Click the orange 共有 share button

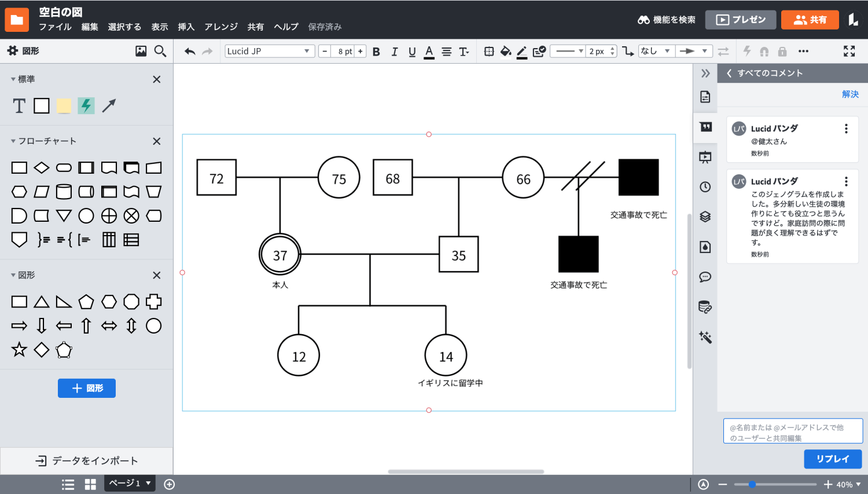(810, 19)
